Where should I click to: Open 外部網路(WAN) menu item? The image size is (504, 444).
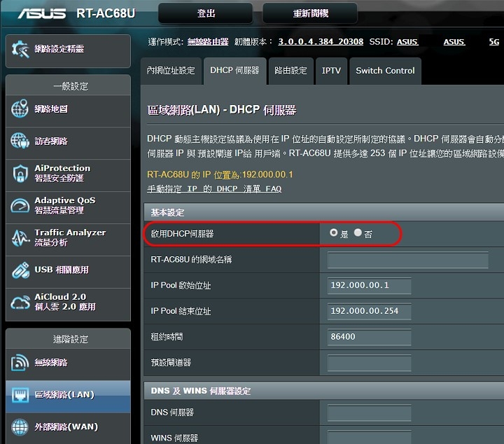coord(68,429)
